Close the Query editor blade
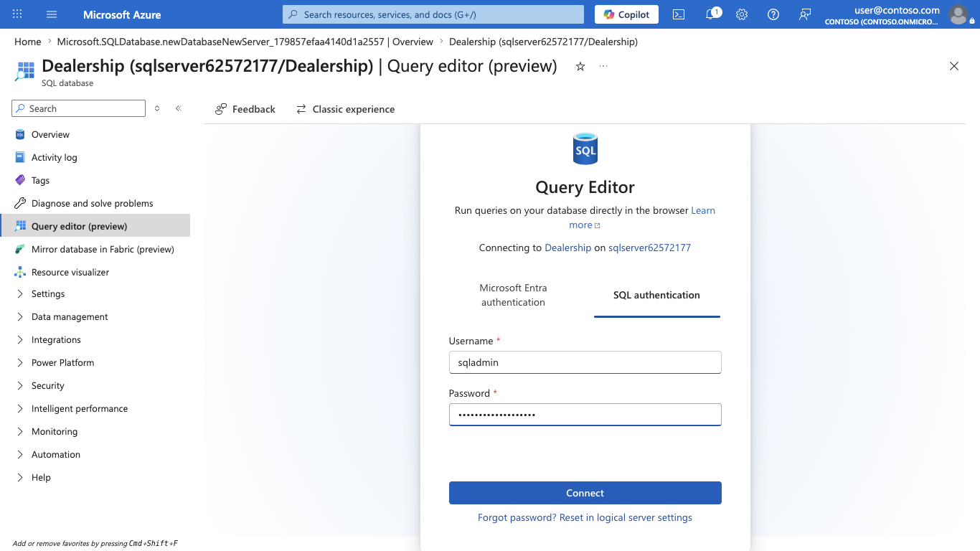 click(x=954, y=66)
